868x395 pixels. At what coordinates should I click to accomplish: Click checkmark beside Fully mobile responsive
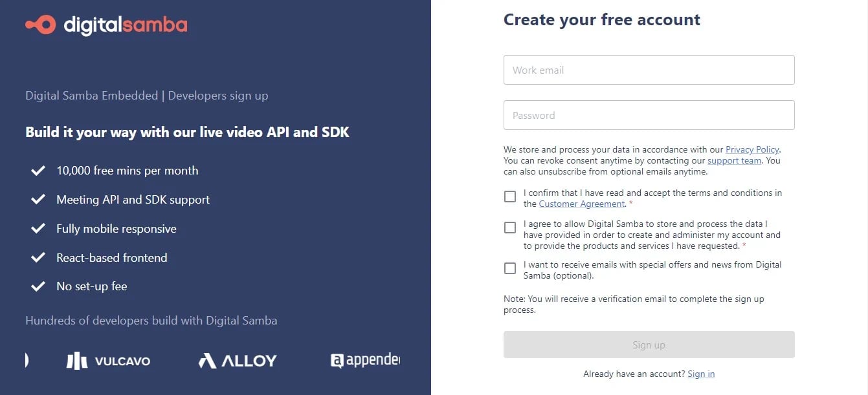(38, 229)
